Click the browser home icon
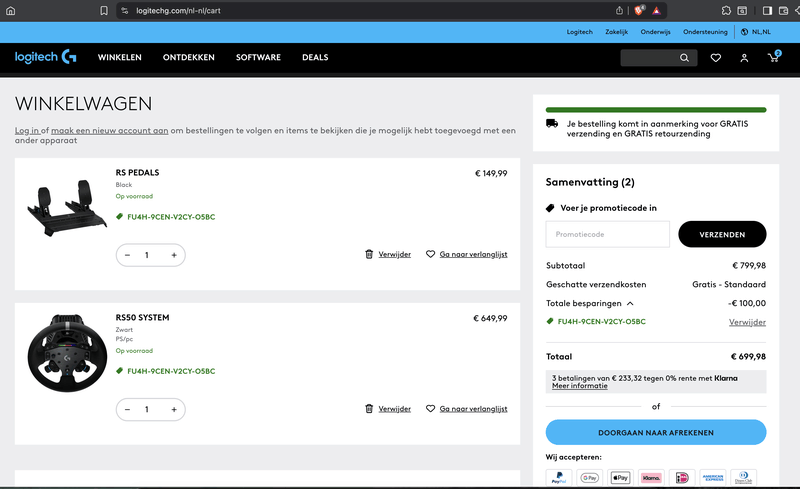800x489 pixels. click(11, 11)
